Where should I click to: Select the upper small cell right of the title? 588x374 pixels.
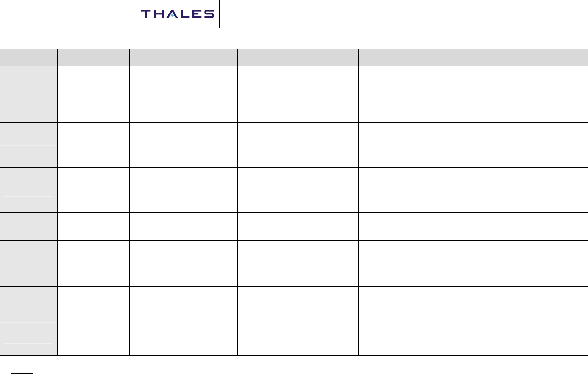[429, 8]
